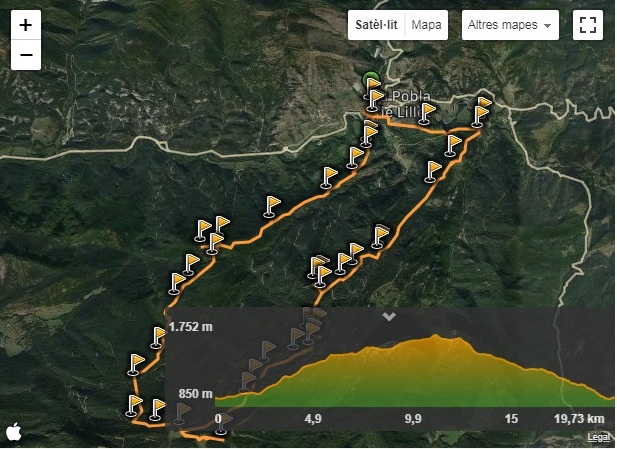
Task: Switch to Mapa view
Action: click(426, 25)
